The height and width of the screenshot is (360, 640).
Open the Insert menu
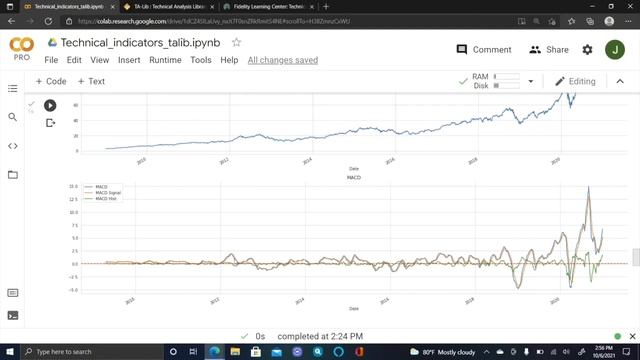coord(129,60)
